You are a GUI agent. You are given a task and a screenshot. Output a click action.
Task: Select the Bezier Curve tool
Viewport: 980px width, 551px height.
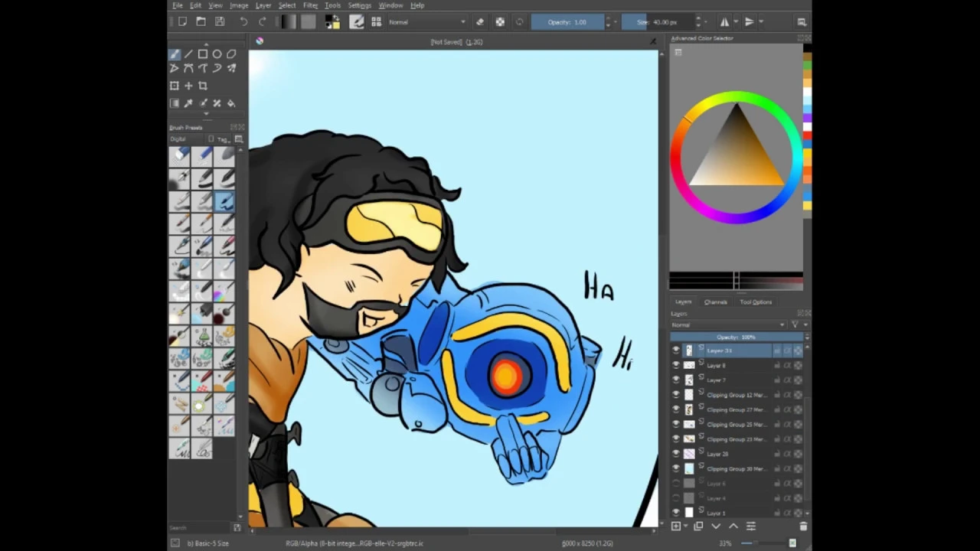tap(188, 69)
